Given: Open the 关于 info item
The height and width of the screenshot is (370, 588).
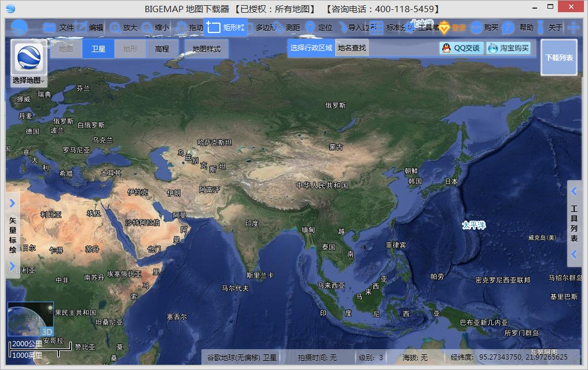Looking at the screenshot, I should pyautogui.click(x=550, y=27).
